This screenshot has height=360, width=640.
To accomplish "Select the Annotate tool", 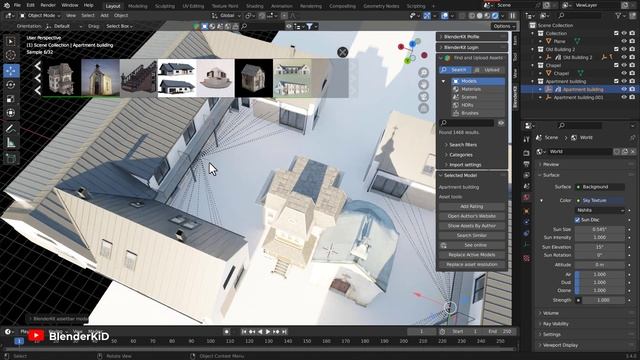I will pyautogui.click(x=11, y=129).
